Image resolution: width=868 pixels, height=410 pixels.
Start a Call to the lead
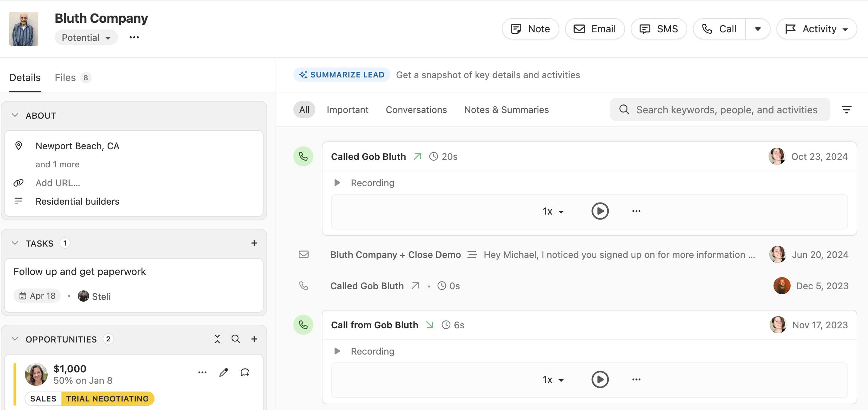(719, 29)
